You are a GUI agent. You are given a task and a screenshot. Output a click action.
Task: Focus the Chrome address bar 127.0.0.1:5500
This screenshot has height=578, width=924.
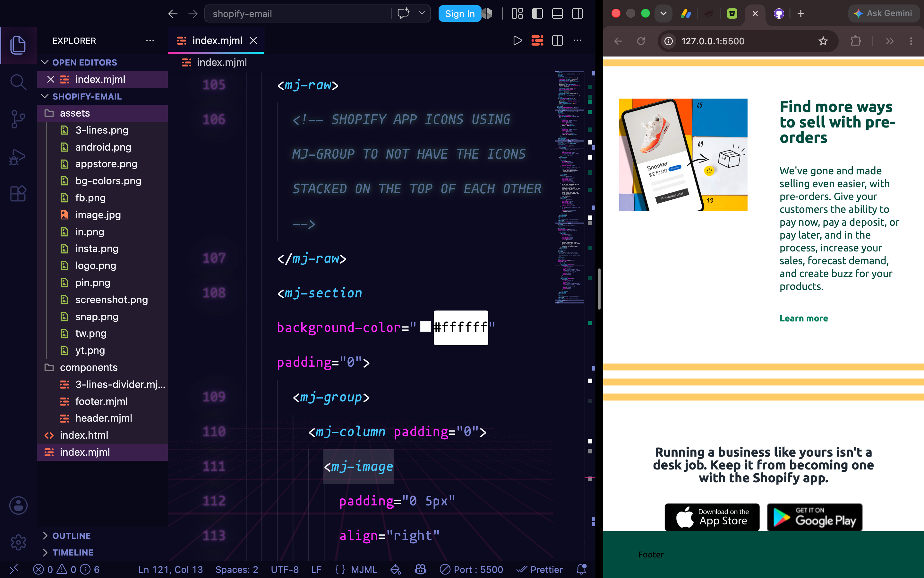[748, 41]
